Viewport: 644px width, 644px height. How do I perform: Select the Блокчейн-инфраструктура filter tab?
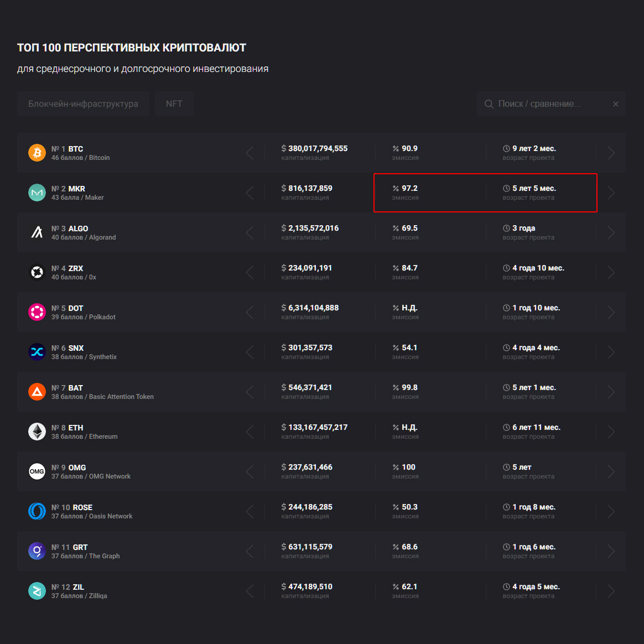coord(83,104)
